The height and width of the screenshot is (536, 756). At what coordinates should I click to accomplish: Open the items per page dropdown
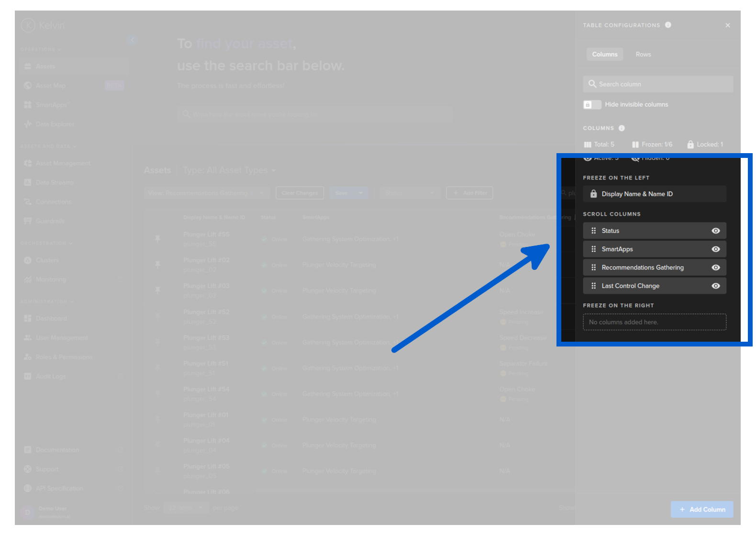pos(186,508)
